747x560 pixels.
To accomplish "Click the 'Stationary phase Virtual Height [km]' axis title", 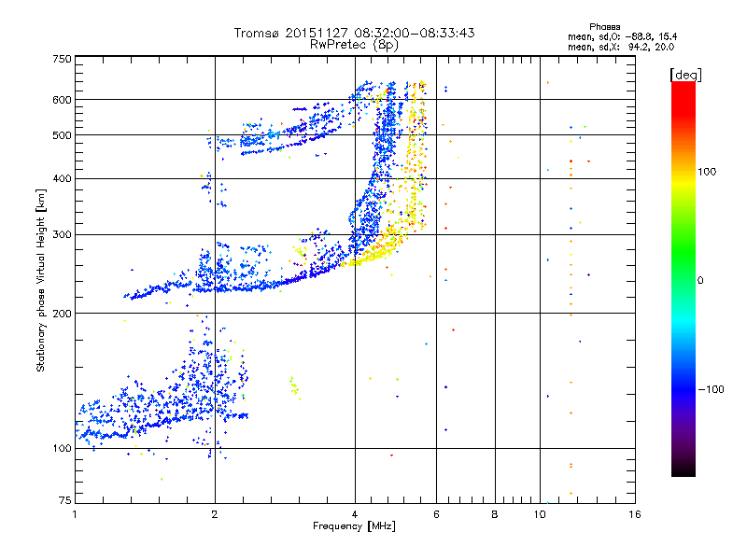I will pos(40,280).
